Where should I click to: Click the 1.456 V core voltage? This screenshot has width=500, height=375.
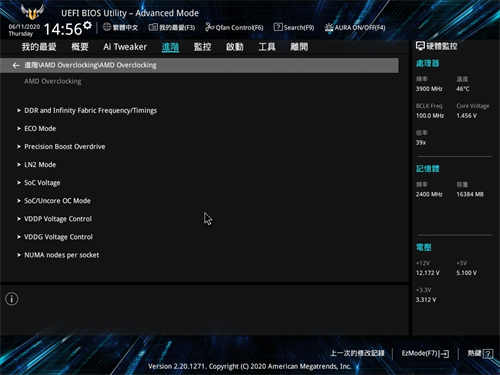(466, 116)
